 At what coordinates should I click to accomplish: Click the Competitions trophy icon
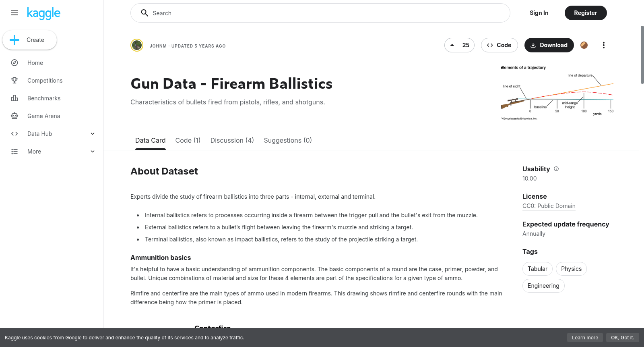pyautogui.click(x=14, y=81)
